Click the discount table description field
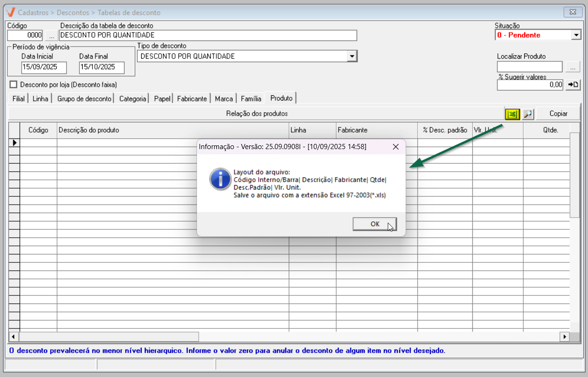 208,35
